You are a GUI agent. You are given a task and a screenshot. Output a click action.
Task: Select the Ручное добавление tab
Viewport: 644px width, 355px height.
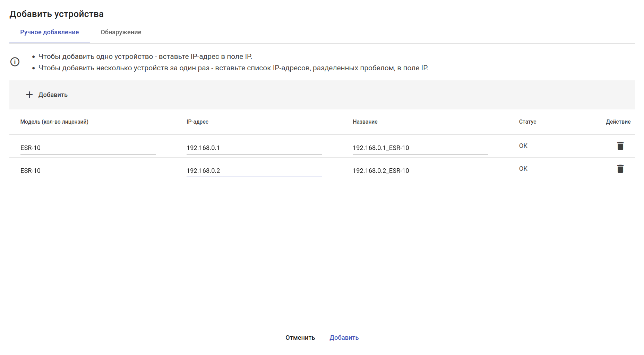click(50, 32)
